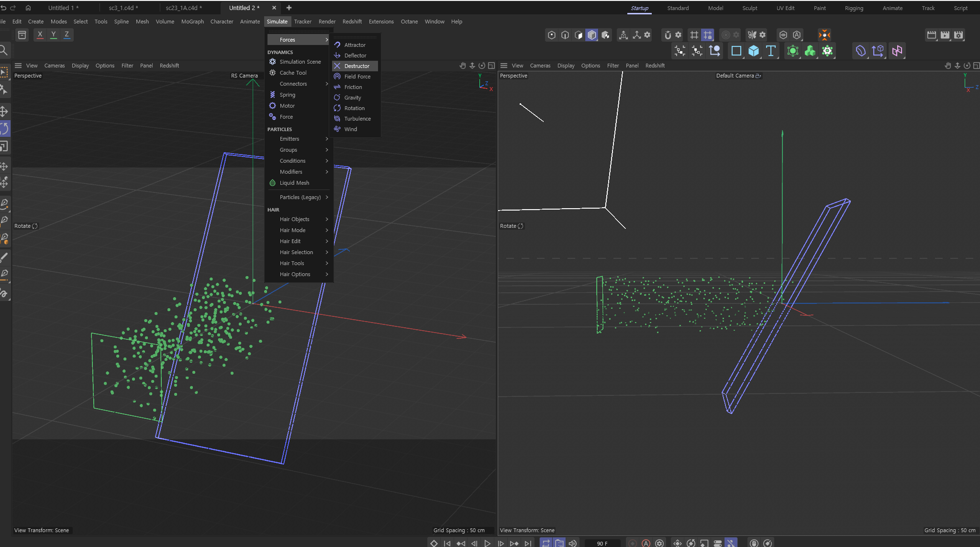
Task: Toggle highlighted icon beside parameter keying
Action: [x=731, y=543]
